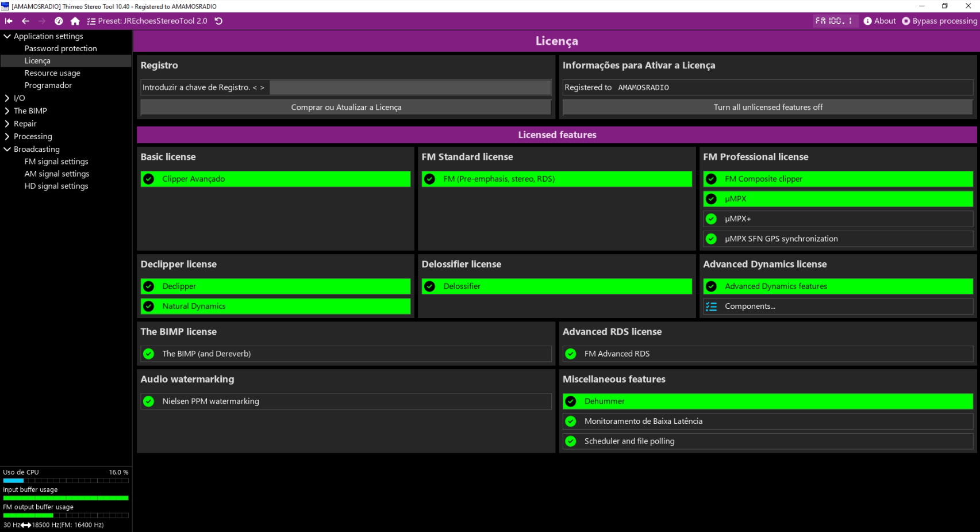The image size is (980, 532).
Task: Restore down the application window
Action: 945,6
